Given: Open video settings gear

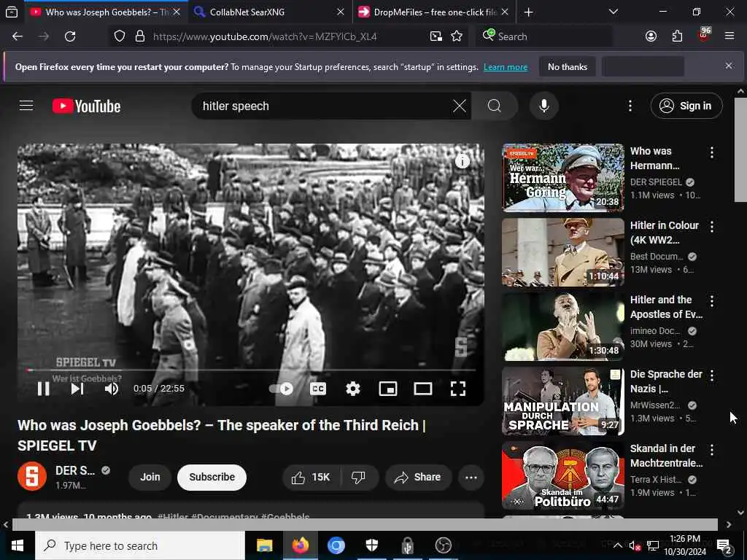Looking at the screenshot, I should pyautogui.click(x=353, y=389).
